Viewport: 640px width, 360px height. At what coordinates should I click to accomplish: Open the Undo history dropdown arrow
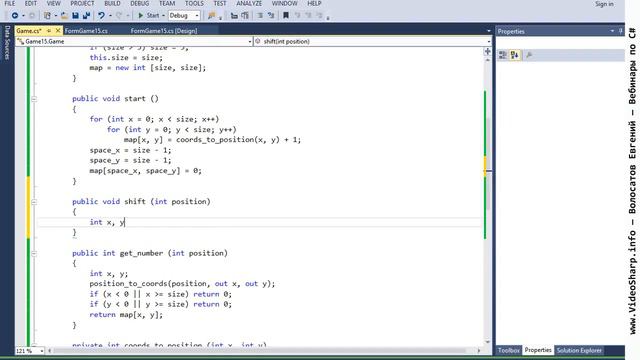coord(110,16)
